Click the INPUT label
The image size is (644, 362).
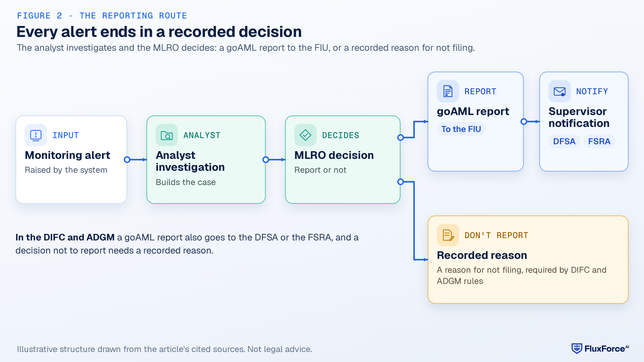click(x=65, y=135)
